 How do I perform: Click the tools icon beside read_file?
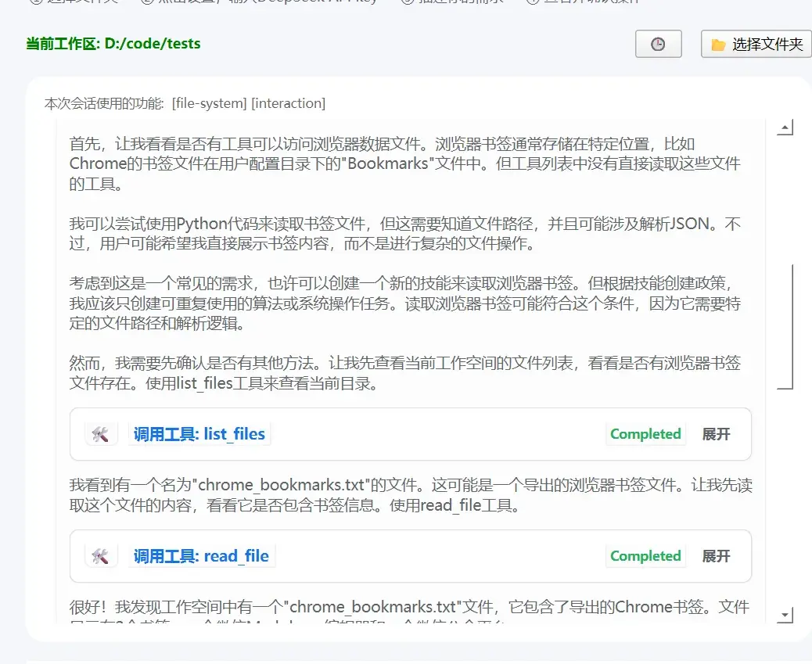(x=100, y=556)
